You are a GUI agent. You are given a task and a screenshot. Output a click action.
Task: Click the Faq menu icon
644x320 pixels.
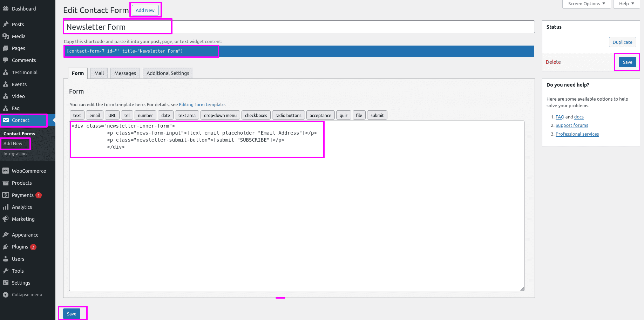click(x=6, y=108)
